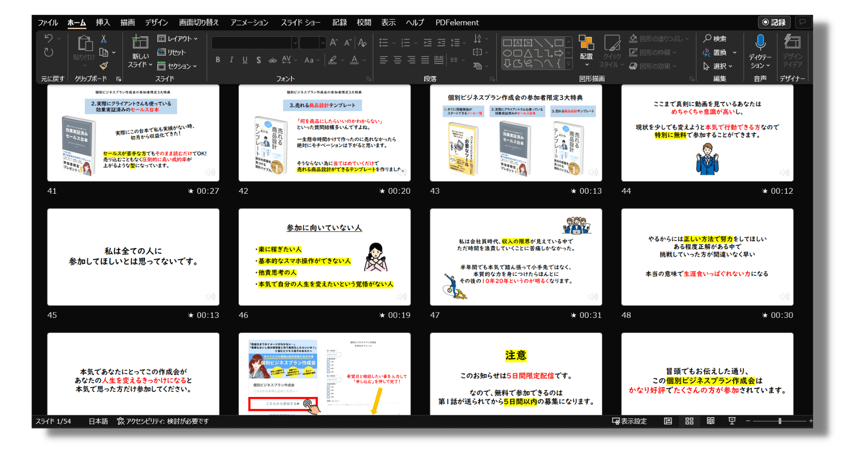Select slide 46 thumbnail

(x=324, y=257)
